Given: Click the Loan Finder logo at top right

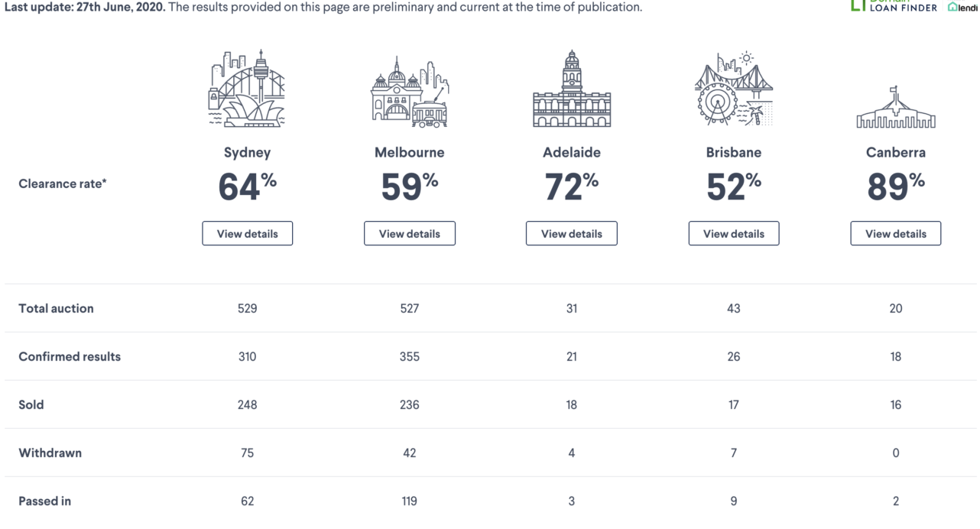Looking at the screenshot, I should coord(894,6).
